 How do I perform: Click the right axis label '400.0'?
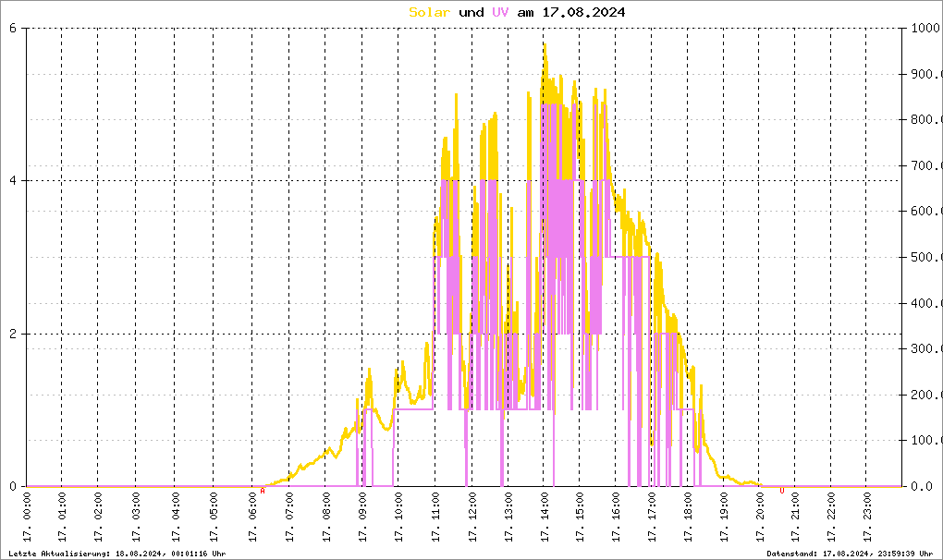pyautogui.click(x=925, y=303)
